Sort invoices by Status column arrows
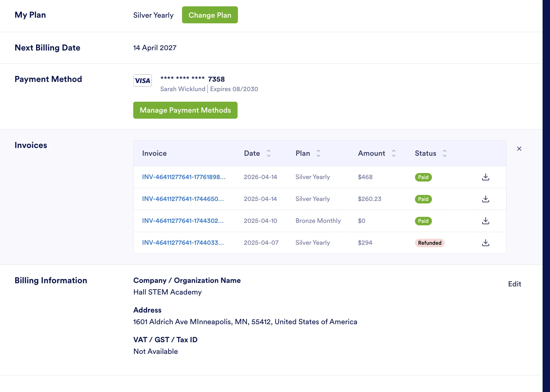This screenshot has height=392, width=550. [445, 153]
